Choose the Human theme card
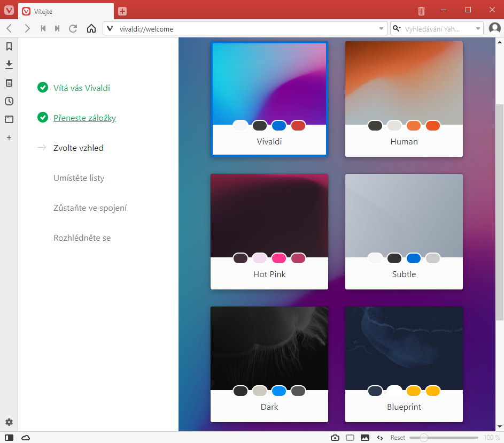Screen dimensions: 504x443 pyautogui.click(x=404, y=99)
